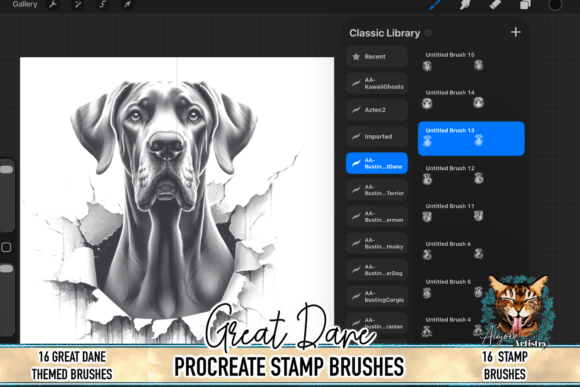Add a new brush with plus icon
The image size is (580, 387).
[516, 32]
